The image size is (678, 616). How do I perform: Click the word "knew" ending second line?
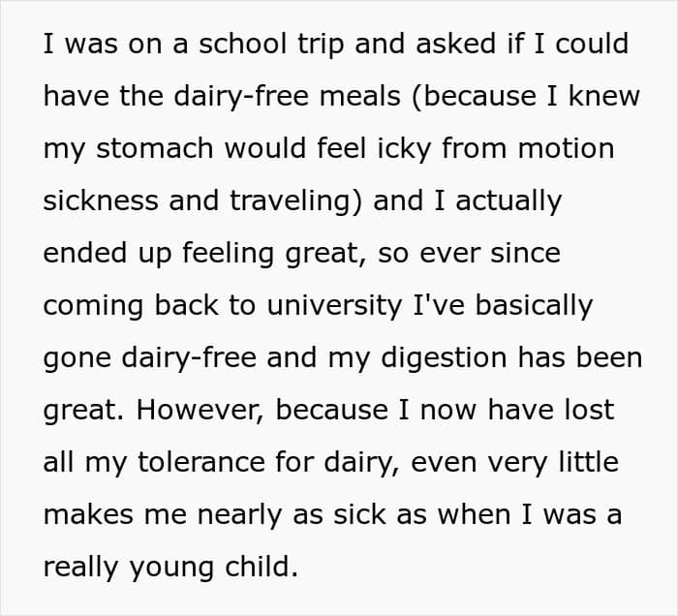[x=603, y=96]
